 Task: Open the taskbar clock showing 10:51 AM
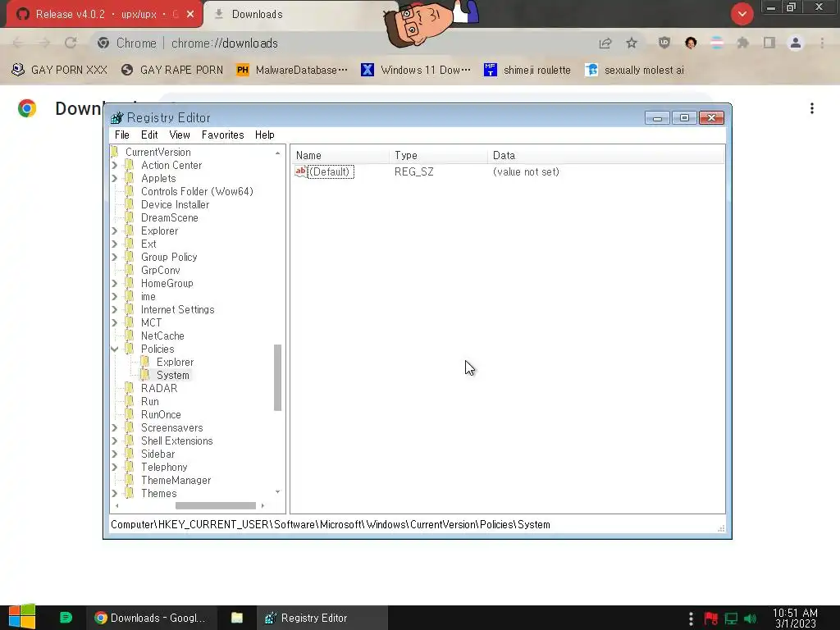(x=795, y=619)
